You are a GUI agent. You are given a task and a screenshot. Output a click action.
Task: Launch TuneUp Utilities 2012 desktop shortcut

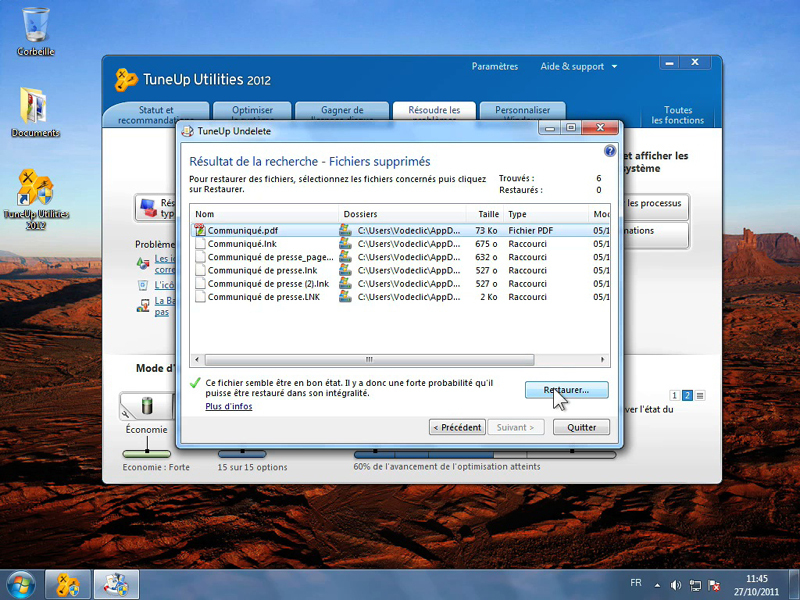pyautogui.click(x=36, y=199)
